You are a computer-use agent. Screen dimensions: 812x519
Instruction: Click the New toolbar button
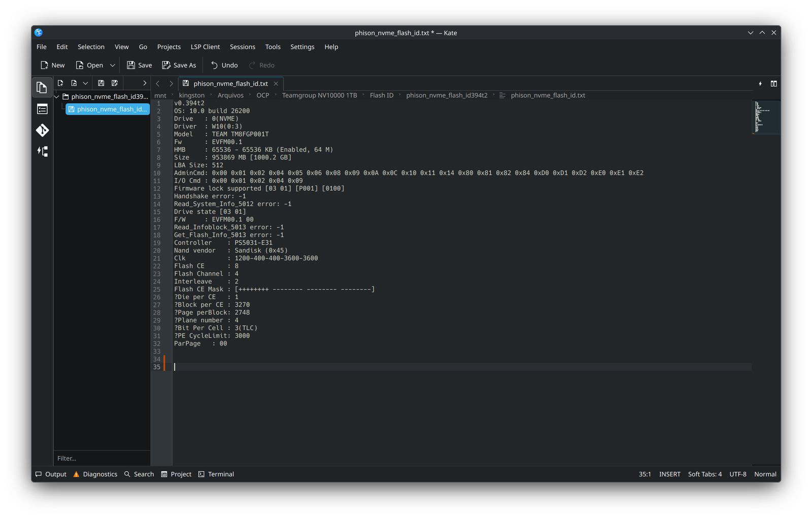pos(53,65)
